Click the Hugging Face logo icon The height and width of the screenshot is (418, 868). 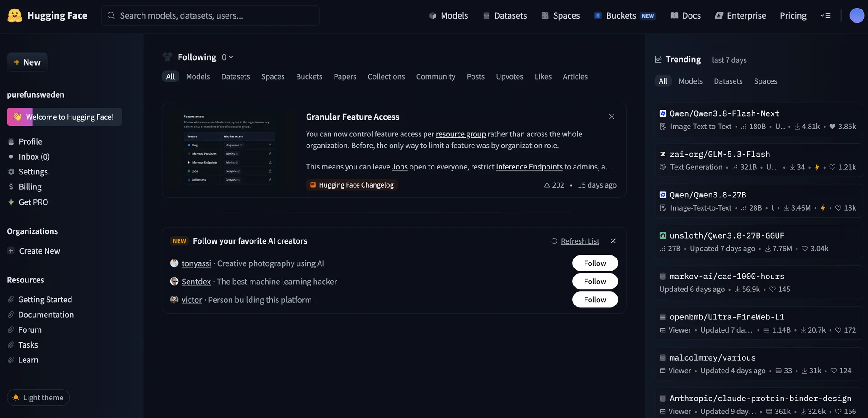(15, 15)
